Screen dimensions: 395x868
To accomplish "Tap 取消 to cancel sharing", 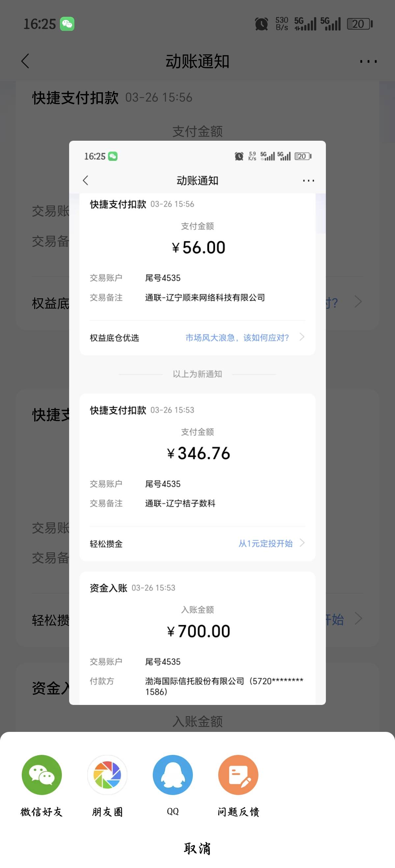I will (197, 848).
